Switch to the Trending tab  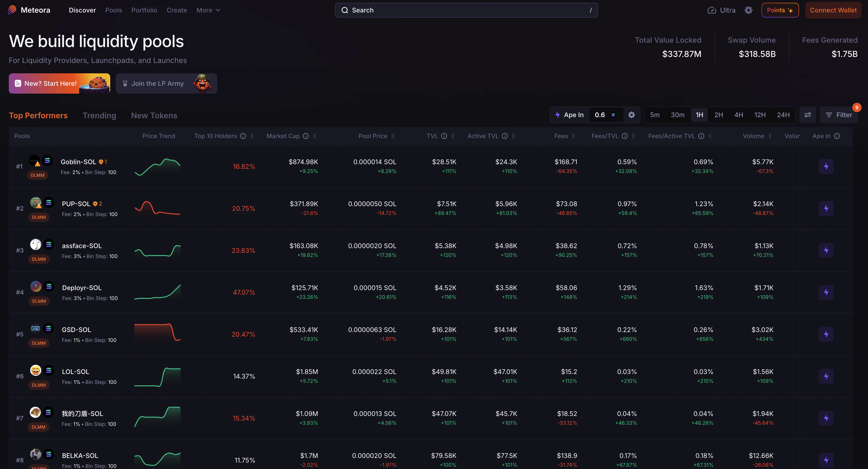pos(99,116)
